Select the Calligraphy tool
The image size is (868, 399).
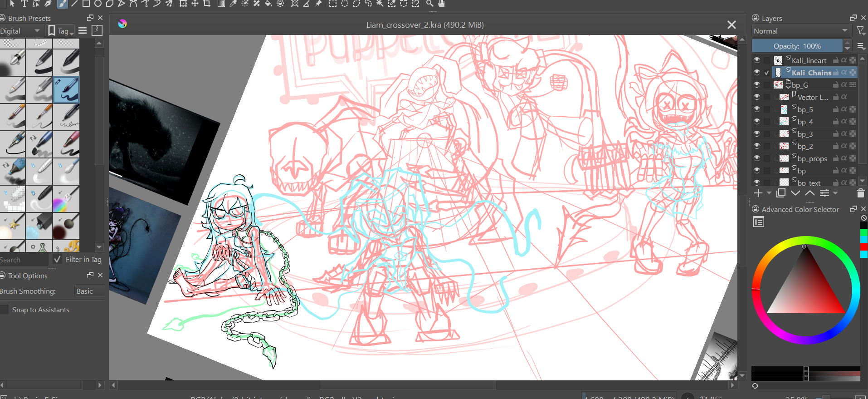point(48,4)
